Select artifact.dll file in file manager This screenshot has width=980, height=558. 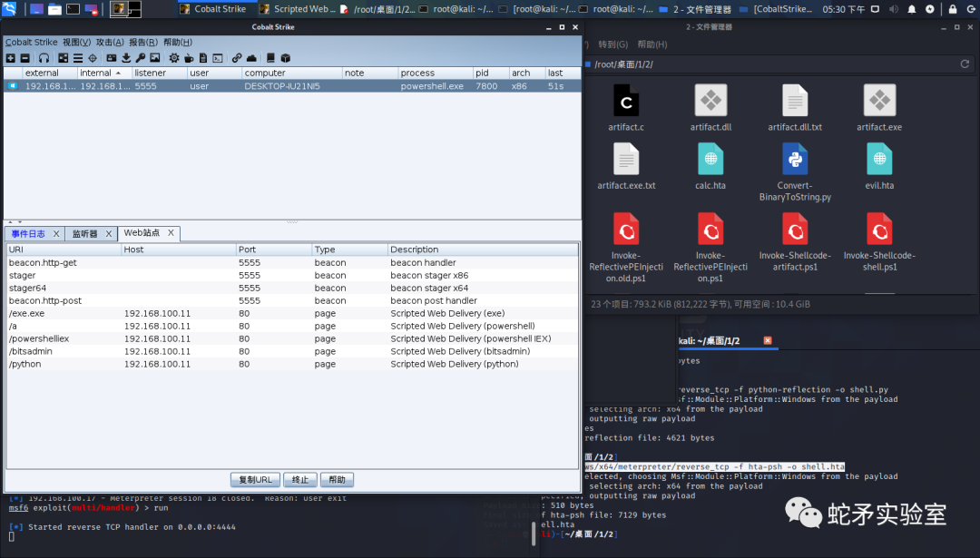pyautogui.click(x=710, y=108)
